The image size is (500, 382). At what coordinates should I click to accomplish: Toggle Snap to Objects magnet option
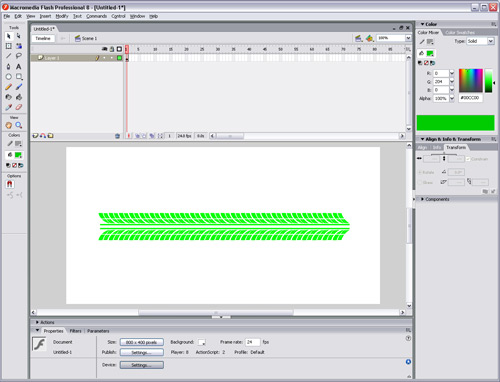pyautogui.click(x=9, y=184)
